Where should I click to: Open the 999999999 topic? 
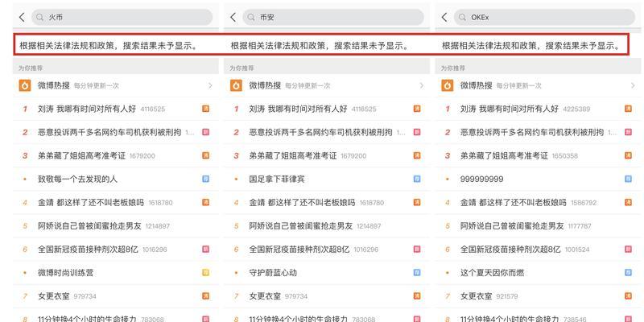coord(481,179)
